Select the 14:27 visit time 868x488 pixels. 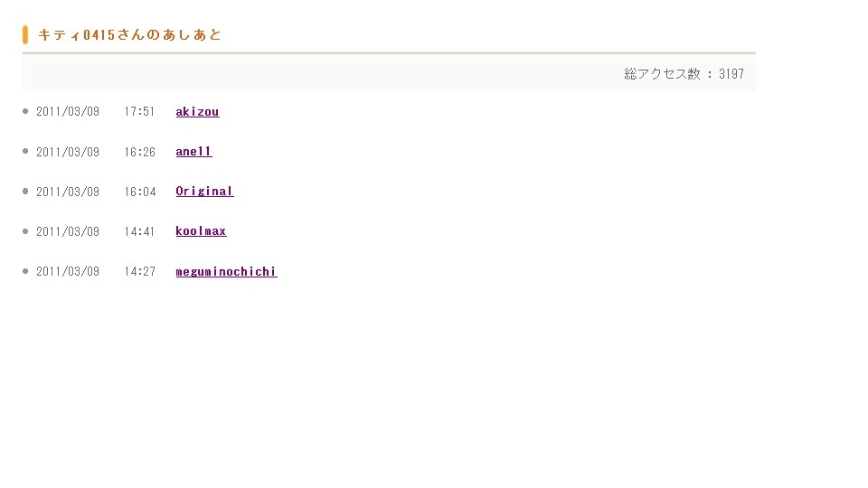click(139, 271)
